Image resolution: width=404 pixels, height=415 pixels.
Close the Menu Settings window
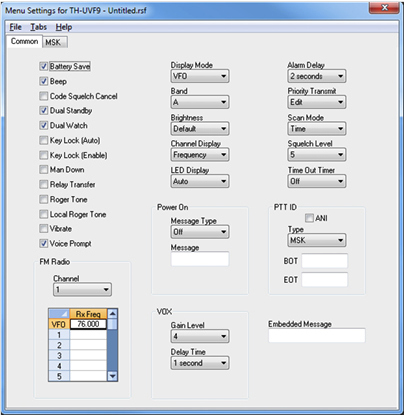click(x=384, y=8)
